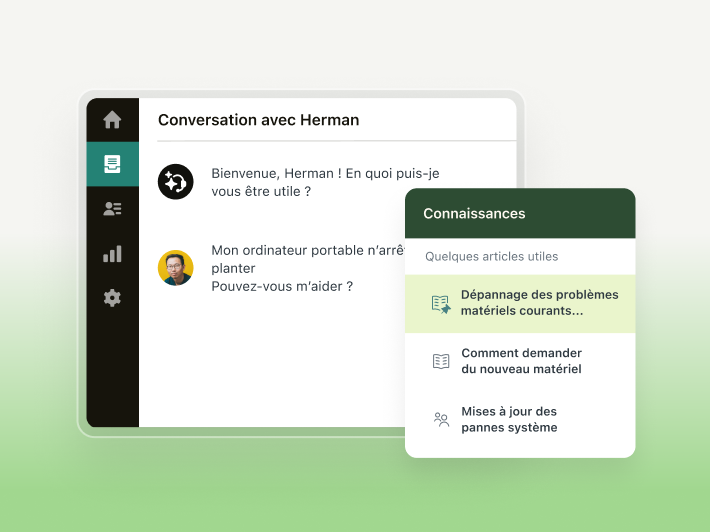Open the settings gear icon

(x=112, y=298)
